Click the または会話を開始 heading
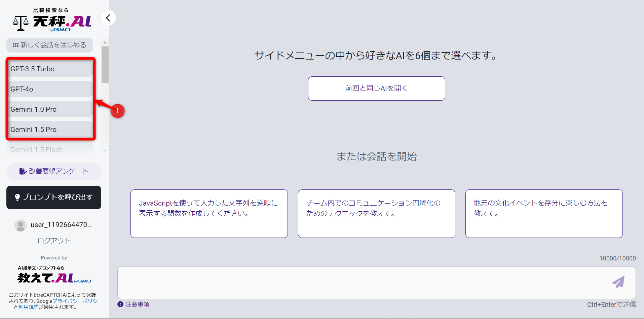This screenshot has width=644, height=319. pyautogui.click(x=377, y=156)
